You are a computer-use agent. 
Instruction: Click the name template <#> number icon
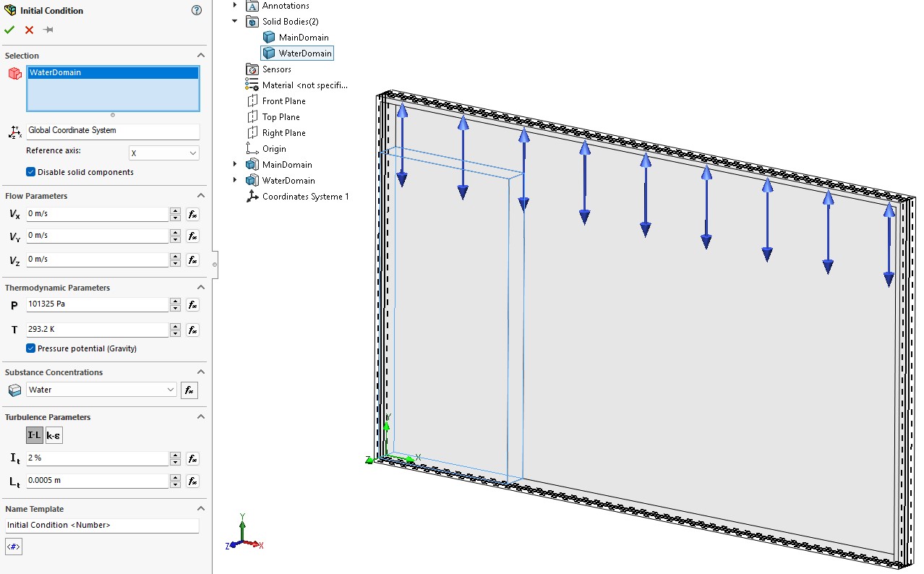pos(14,547)
